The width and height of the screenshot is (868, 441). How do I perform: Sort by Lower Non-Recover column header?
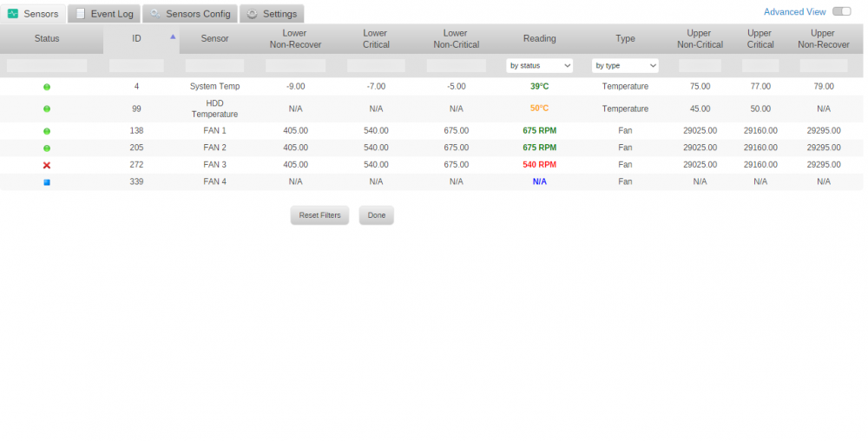296,39
